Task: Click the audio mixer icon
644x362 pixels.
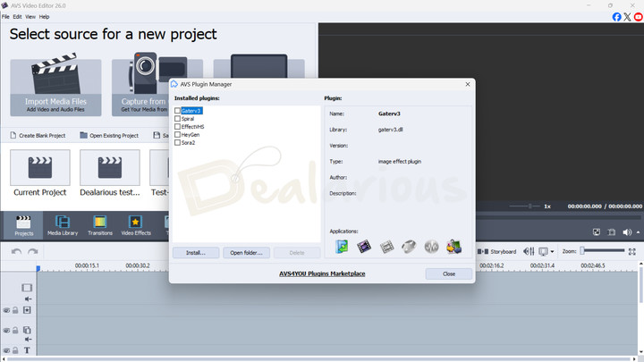Action: tap(529, 251)
